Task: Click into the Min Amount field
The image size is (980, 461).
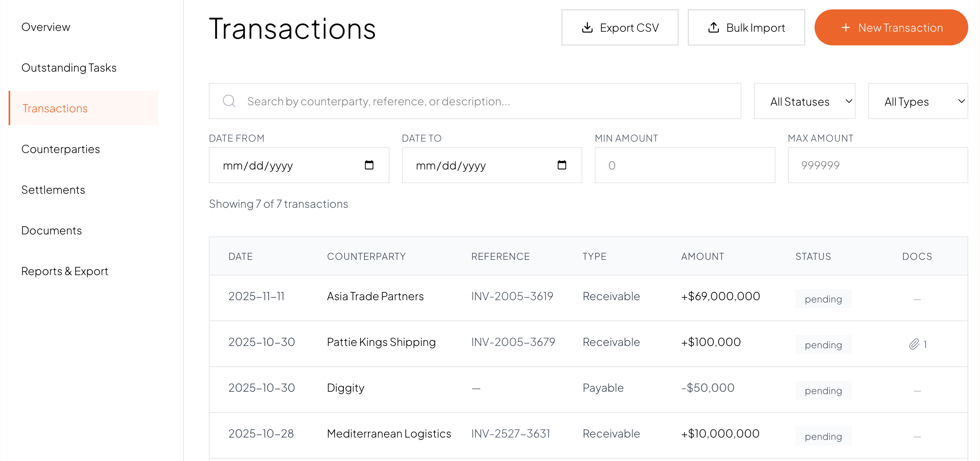Action: click(684, 165)
